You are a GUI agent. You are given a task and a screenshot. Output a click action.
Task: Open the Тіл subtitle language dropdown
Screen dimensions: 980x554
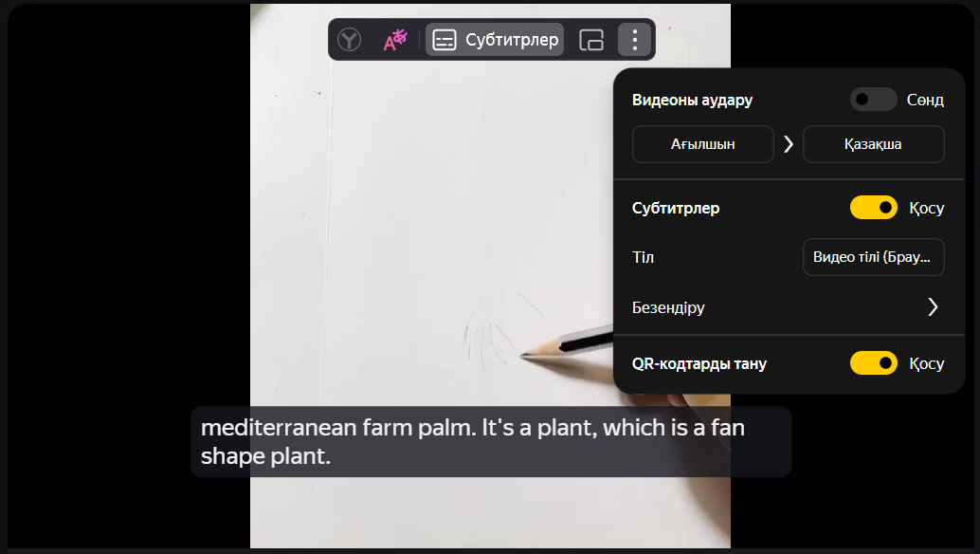[x=873, y=257]
